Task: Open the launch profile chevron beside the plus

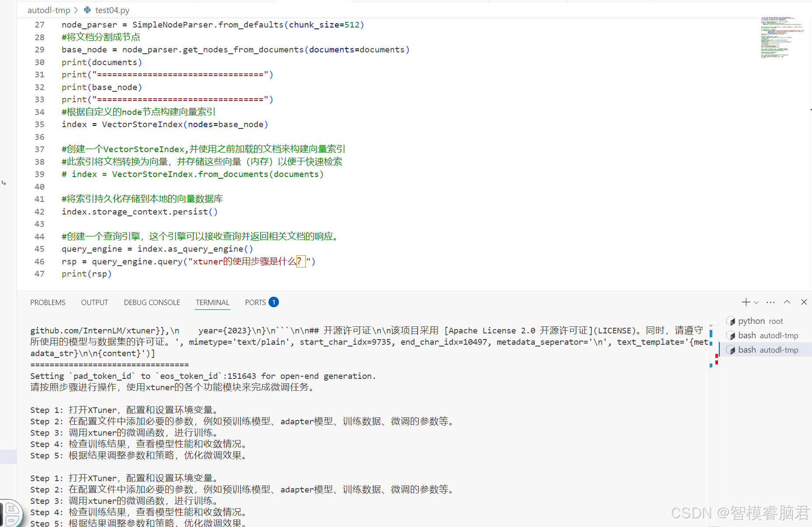Action: tap(756, 302)
